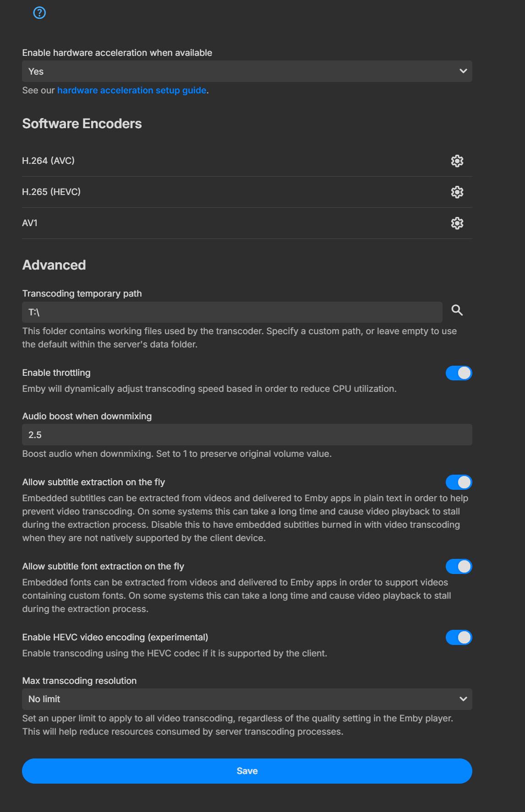Toggle Allow subtitle font extraction switch

click(x=459, y=566)
